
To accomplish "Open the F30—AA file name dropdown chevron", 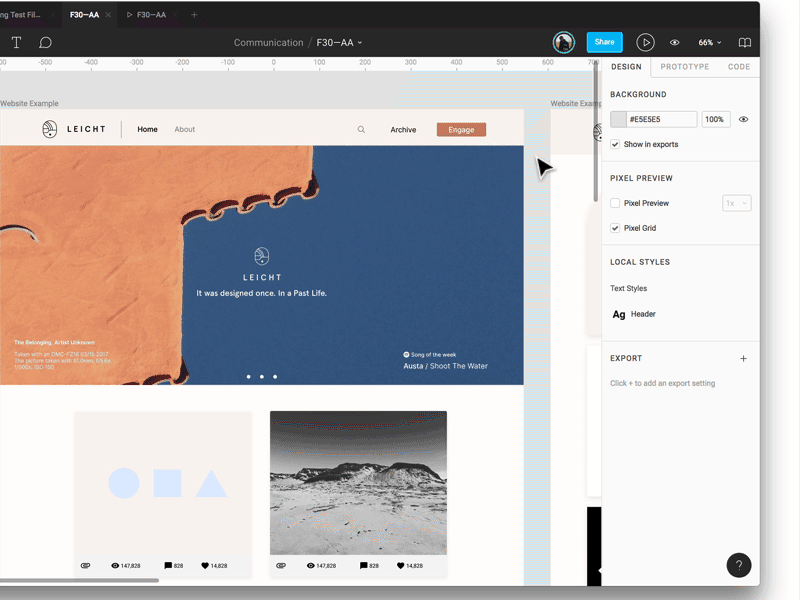I will [x=360, y=43].
